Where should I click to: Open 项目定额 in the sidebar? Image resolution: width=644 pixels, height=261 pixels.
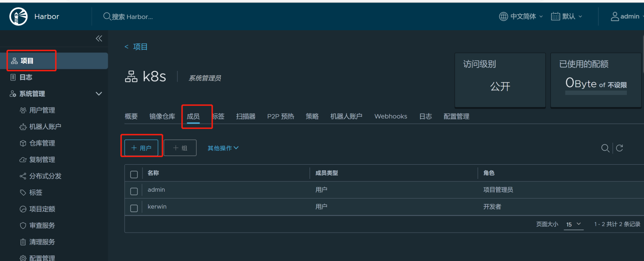pyautogui.click(x=42, y=209)
